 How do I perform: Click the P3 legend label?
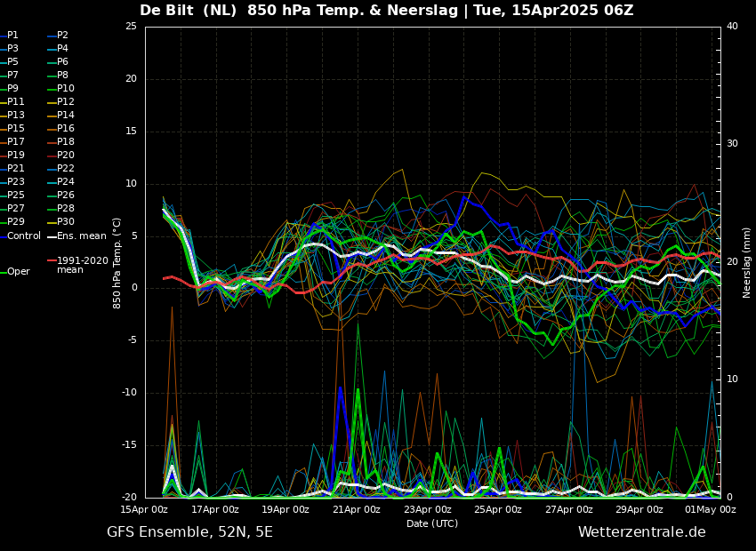pos(12,49)
